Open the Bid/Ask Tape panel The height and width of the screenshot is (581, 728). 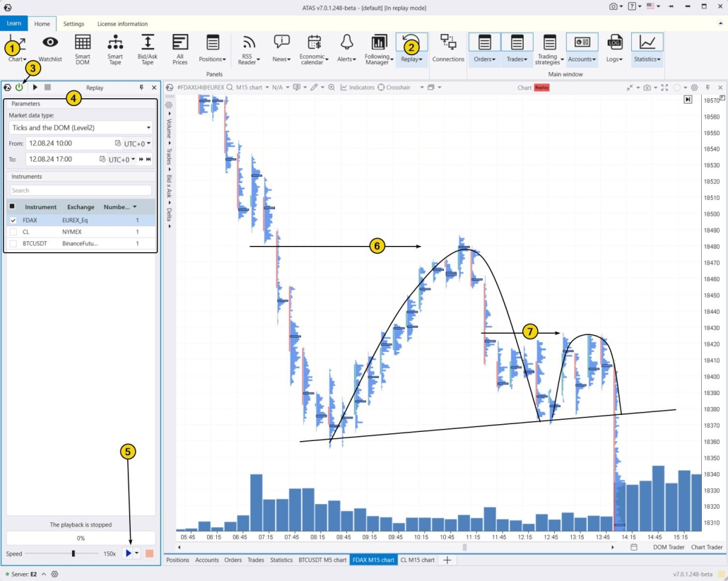click(x=146, y=48)
